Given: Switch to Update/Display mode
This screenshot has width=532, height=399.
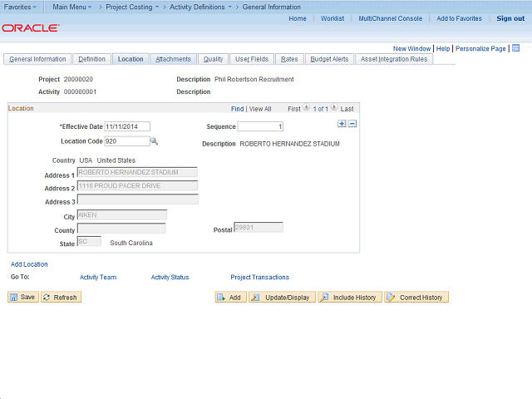Looking at the screenshot, I should 282,298.
